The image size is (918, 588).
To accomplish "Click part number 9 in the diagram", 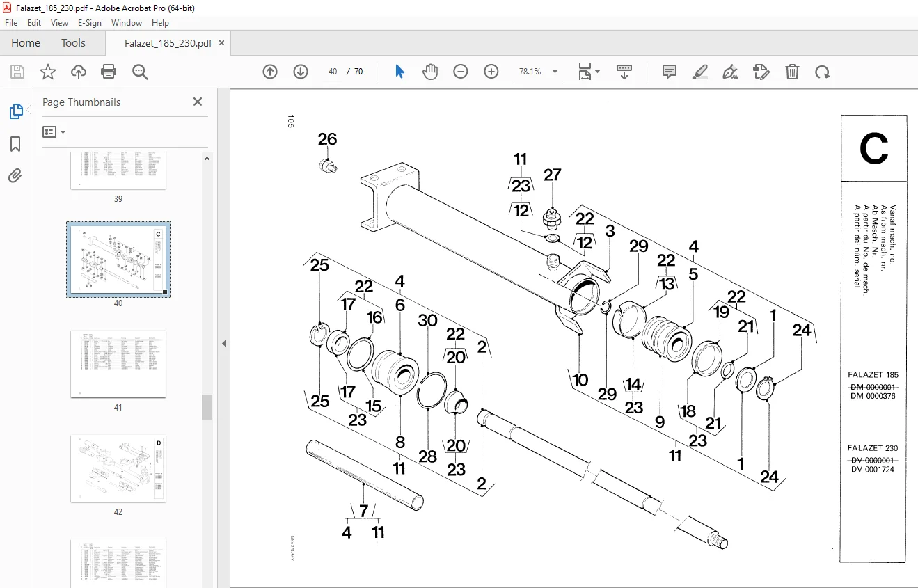I will [660, 421].
